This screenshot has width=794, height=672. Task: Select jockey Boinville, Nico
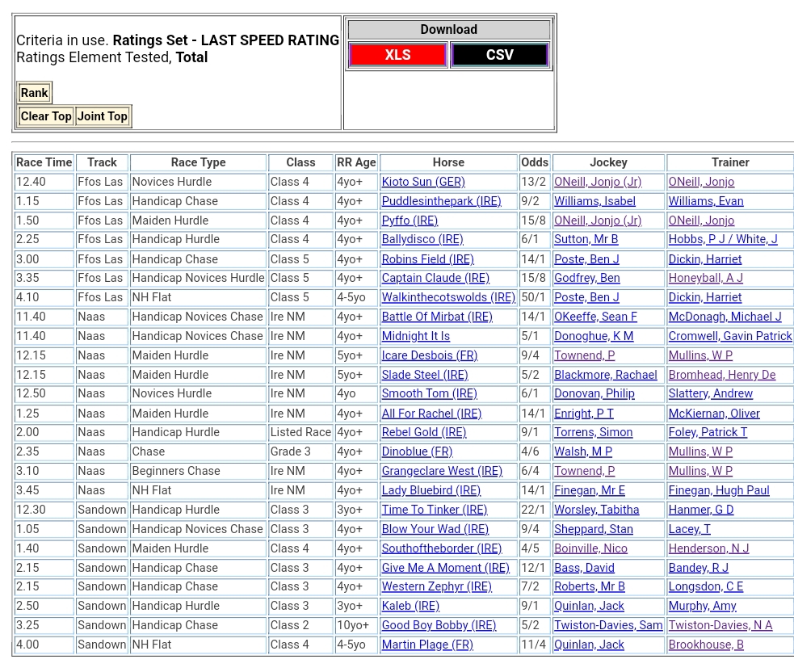click(590, 548)
